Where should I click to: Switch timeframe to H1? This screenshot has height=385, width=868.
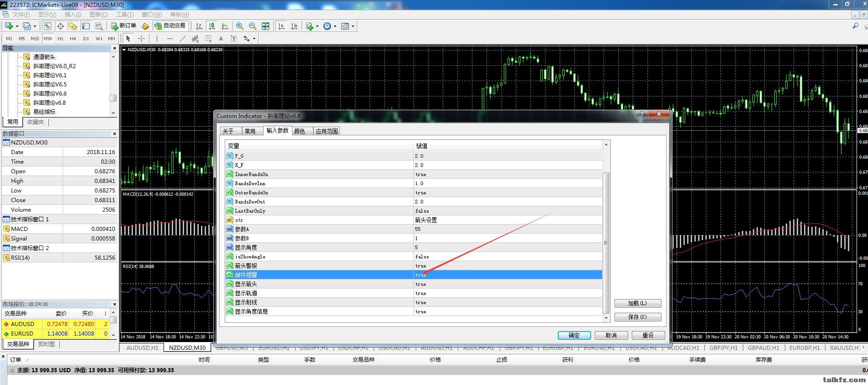click(x=60, y=38)
